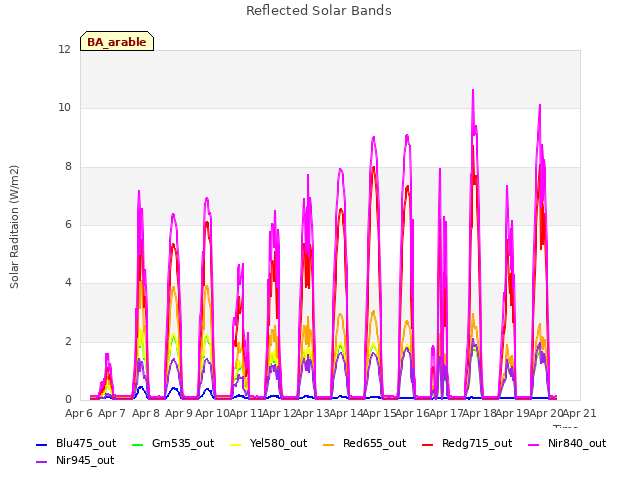The image size is (640, 480).
Task: Toggle the Yel580_out legend entry
Action: click(269, 443)
